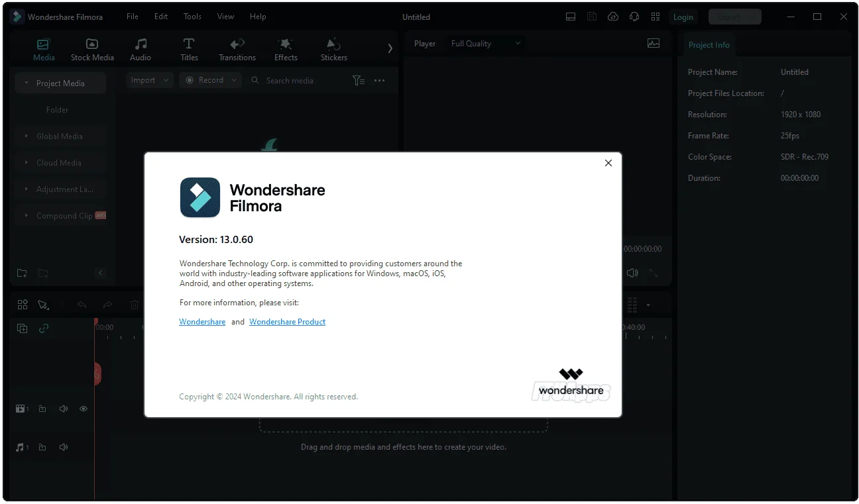This screenshot has width=859, height=504.
Task: Open the Wondershare website link
Action: [202, 322]
